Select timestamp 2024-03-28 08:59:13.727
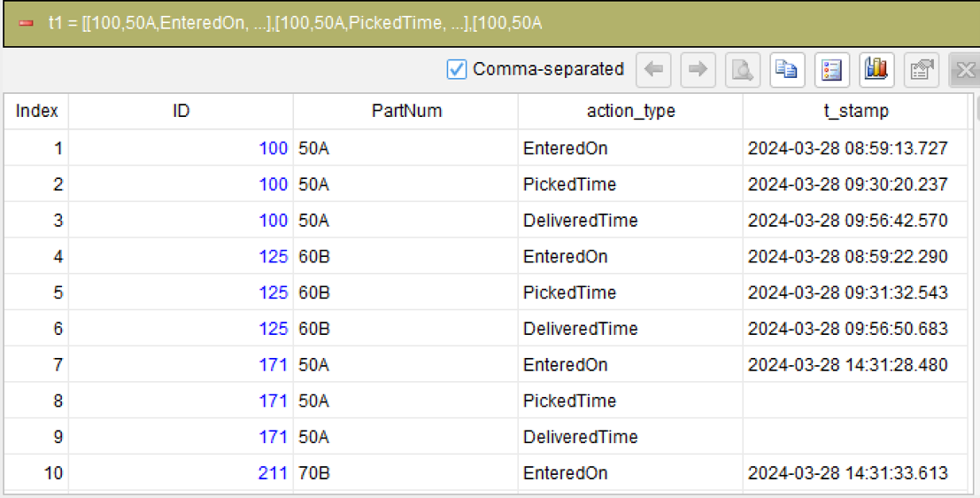980x498 pixels. coord(847,148)
